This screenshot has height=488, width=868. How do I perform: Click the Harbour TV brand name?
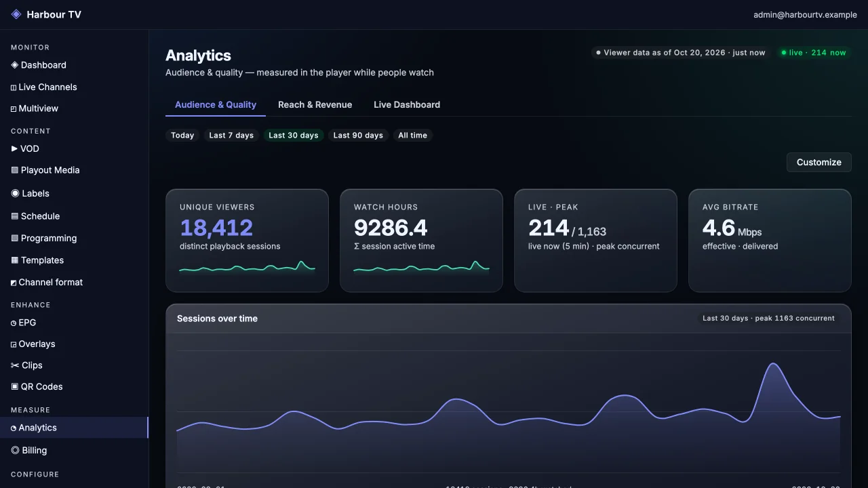54,14
